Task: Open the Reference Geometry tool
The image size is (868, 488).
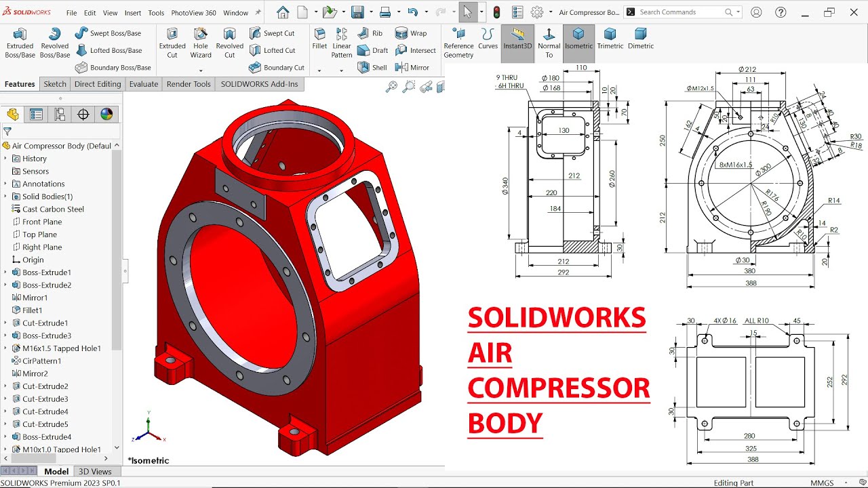Action: [458, 43]
